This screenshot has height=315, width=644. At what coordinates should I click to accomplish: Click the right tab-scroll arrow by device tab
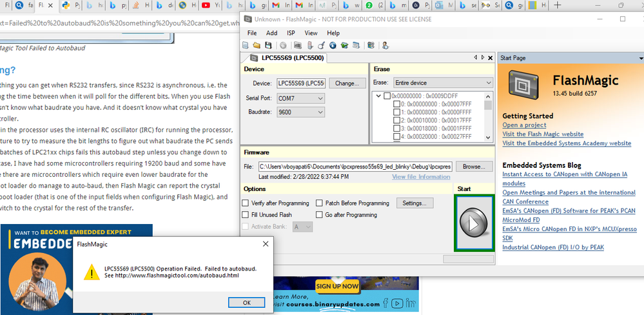click(483, 58)
